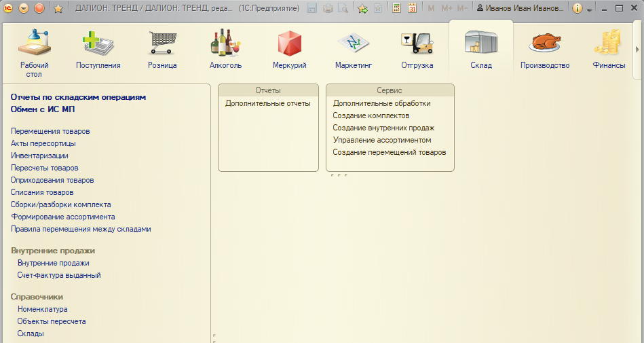Click the three-dot grip under Сервис panel
644x343 pixels.
[x=339, y=175]
